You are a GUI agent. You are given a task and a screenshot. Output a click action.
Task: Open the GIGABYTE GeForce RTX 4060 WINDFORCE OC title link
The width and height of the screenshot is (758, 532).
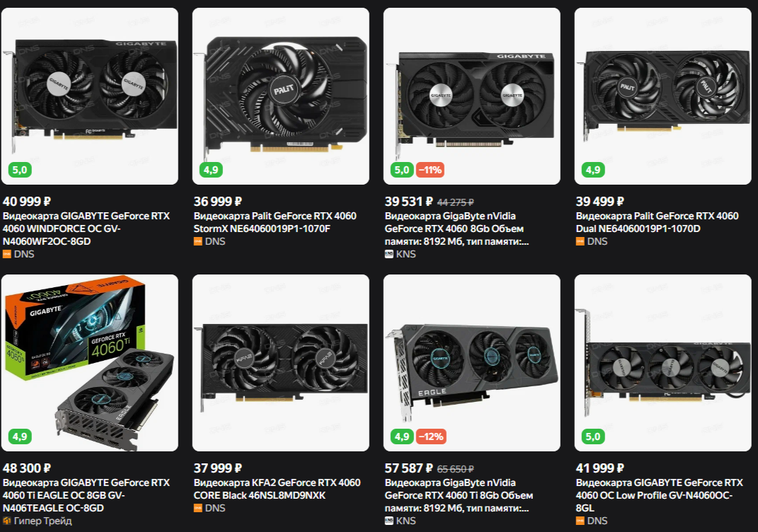pos(86,229)
